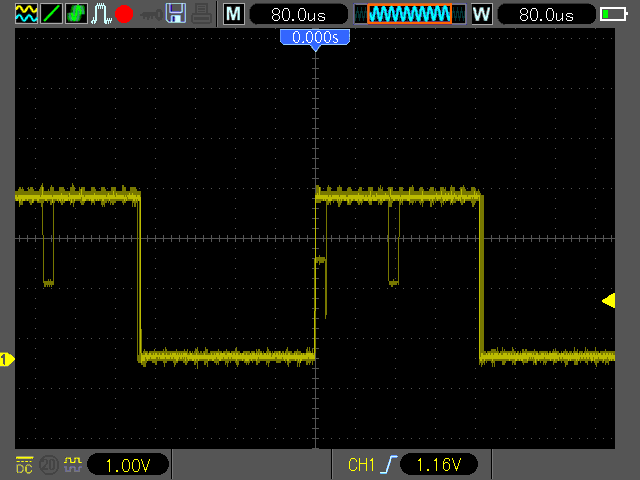
Task: Click the CH1 trigger source label
Action: point(361,465)
